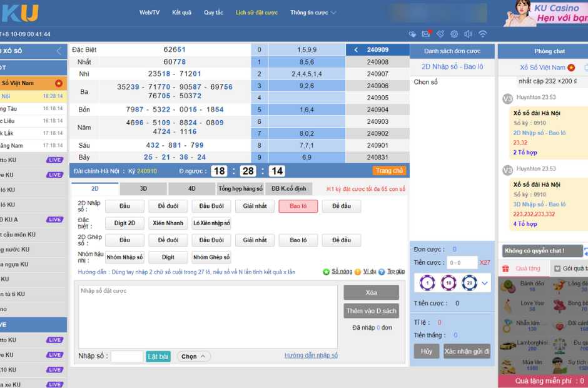Click the Quà tặng gift box icon
This screenshot has width=588, height=388.
[506, 268]
